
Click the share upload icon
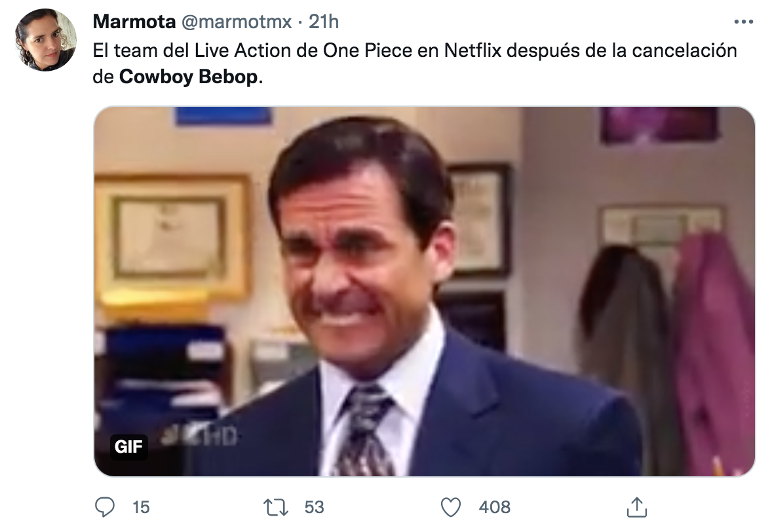(x=635, y=506)
